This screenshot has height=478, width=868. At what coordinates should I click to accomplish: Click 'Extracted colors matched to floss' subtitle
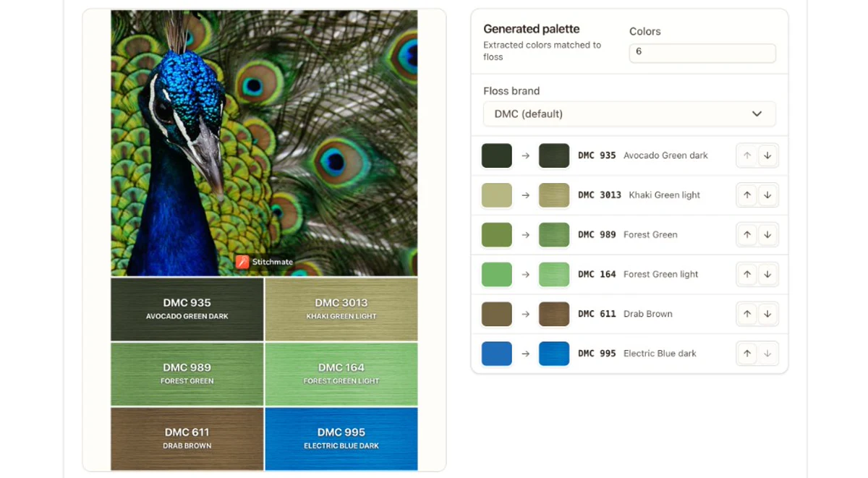[542, 51]
